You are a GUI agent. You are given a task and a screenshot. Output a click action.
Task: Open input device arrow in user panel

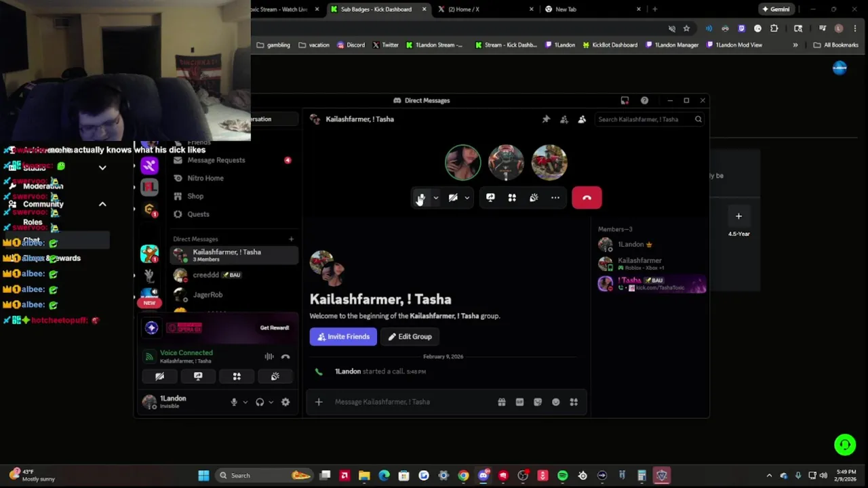(245, 402)
